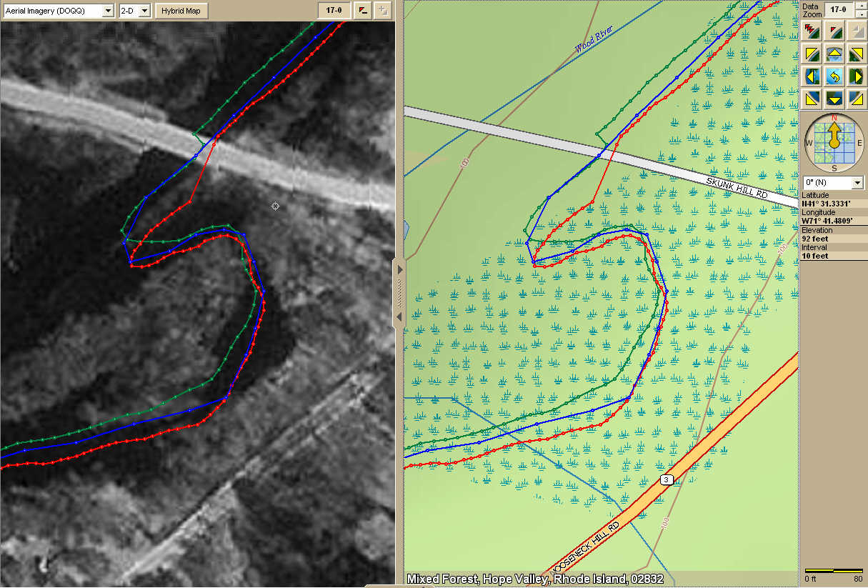Click the compass rose orientation control
868x588 pixels.
[834, 141]
